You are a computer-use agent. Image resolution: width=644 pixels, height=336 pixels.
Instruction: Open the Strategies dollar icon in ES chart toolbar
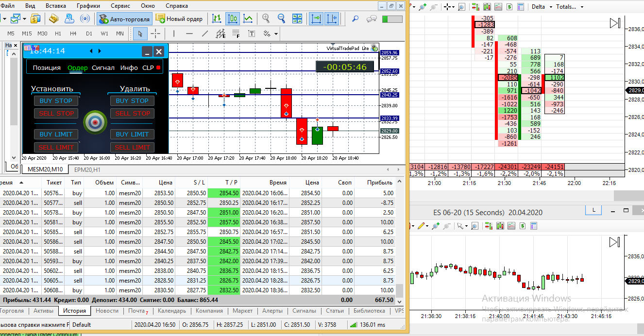pos(522,226)
